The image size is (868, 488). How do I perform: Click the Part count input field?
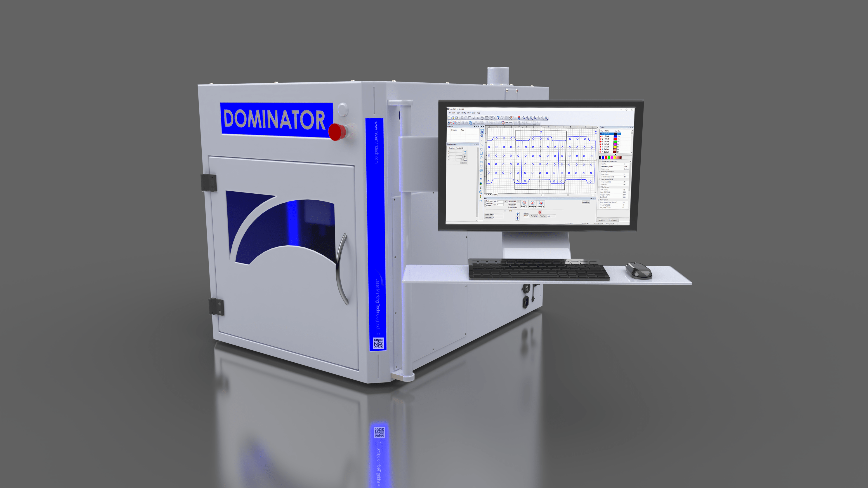(500, 202)
